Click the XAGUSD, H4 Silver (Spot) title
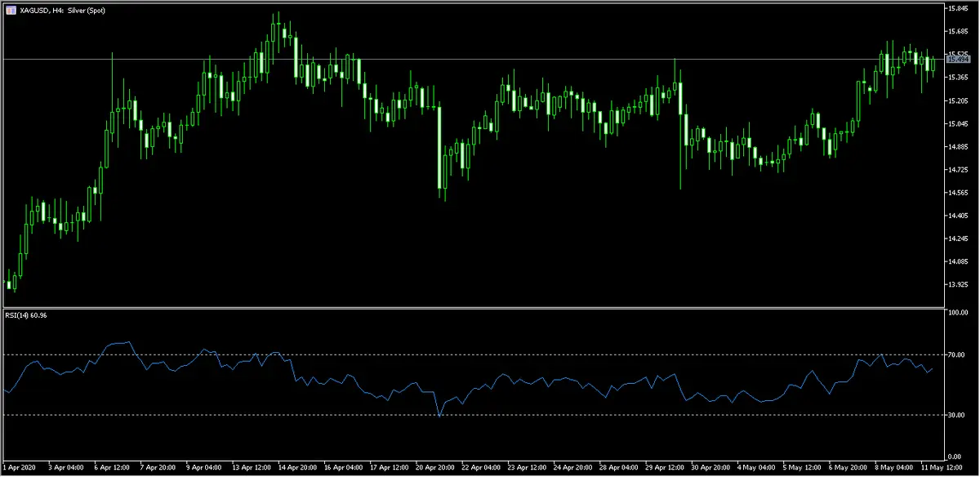Image resolution: width=980 pixels, height=477 pixels. click(62, 9)
